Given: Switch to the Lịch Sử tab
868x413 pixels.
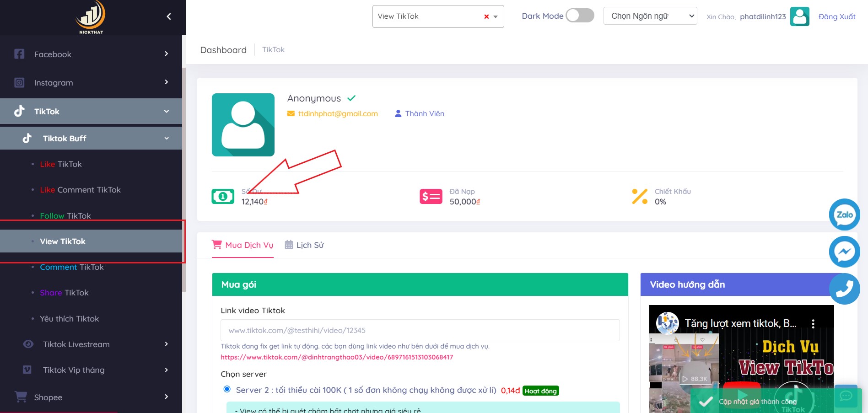Looking at the screenshot, I should pyautogui.click(x=304, y=245).
